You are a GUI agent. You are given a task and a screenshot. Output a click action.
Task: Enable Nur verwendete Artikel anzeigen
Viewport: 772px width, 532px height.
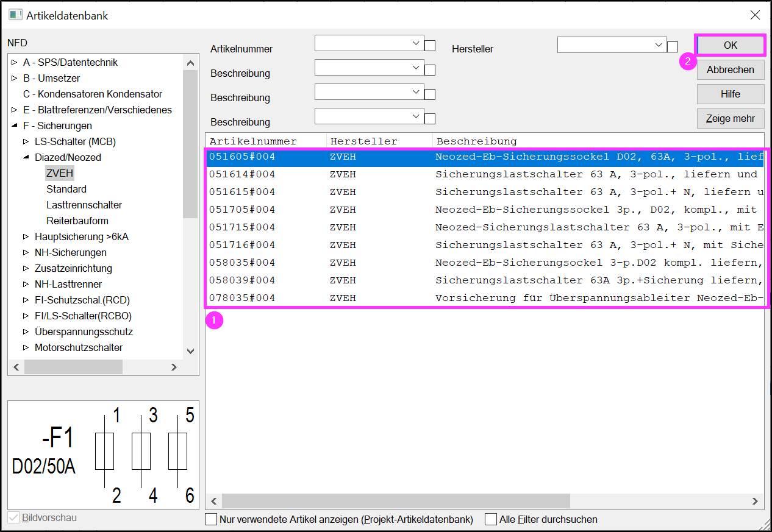[211, 519]
